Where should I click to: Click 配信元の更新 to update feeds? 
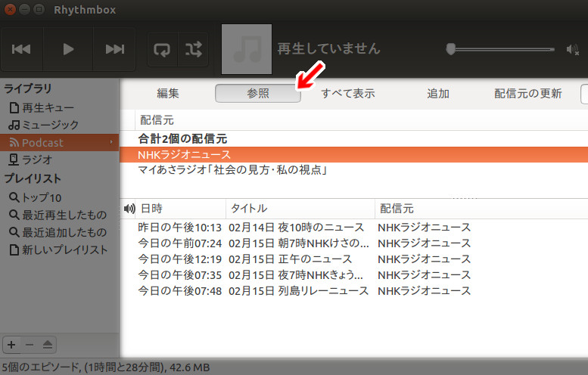click(x=528, y=93)
